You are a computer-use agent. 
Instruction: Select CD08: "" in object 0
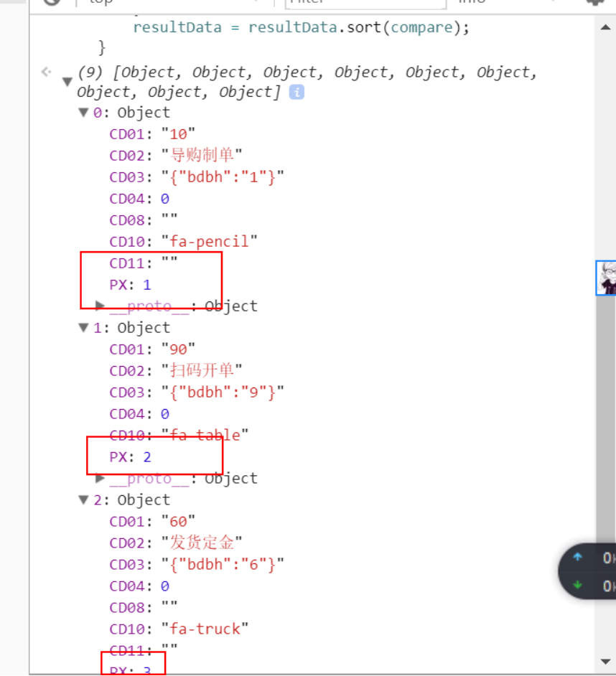point(144,220)
